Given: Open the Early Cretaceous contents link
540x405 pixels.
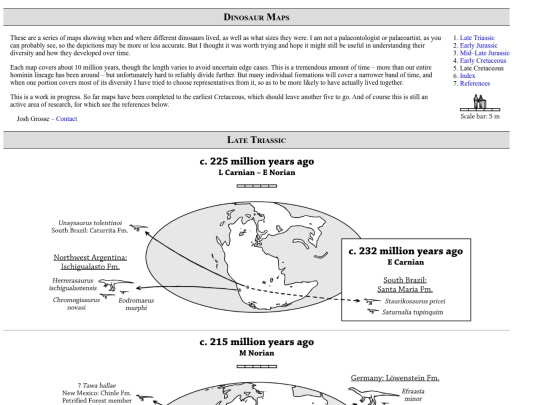Looking at the screenshot, I should [483, 61].
